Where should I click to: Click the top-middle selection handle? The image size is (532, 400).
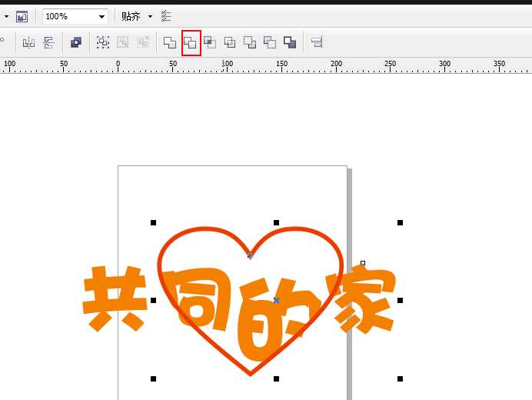[x=276, y=223]
